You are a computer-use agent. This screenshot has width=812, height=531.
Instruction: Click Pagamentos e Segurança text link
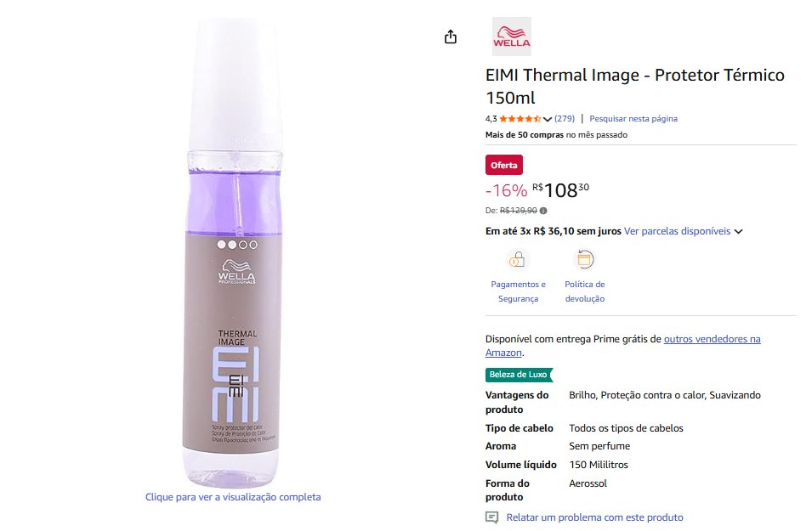pos(518,291)
